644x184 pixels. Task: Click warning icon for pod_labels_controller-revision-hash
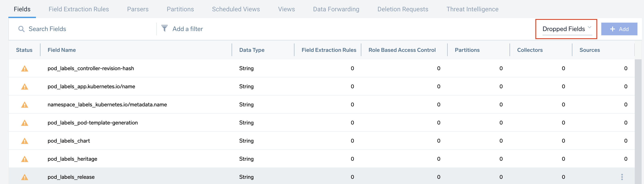pyautogui.click(x=24, y=69)
